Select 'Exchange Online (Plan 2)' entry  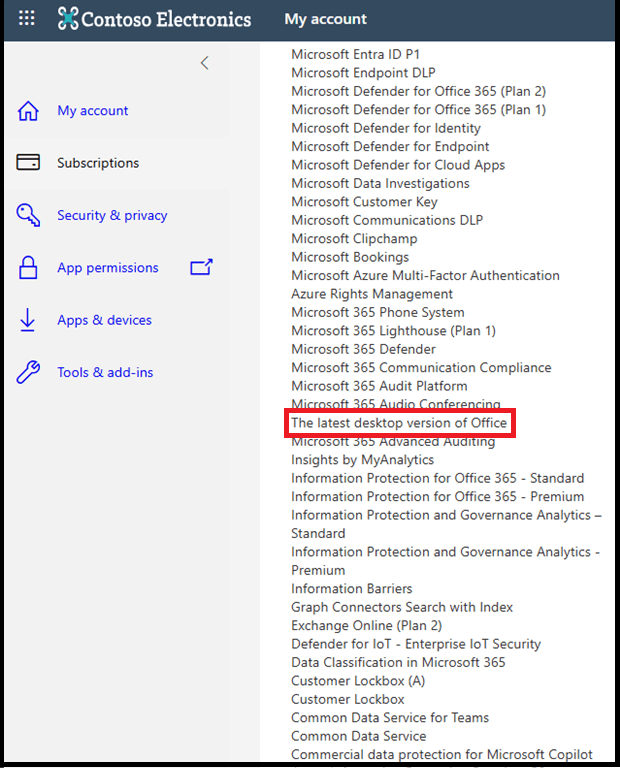pyautogui.click(x=367, y=626)
